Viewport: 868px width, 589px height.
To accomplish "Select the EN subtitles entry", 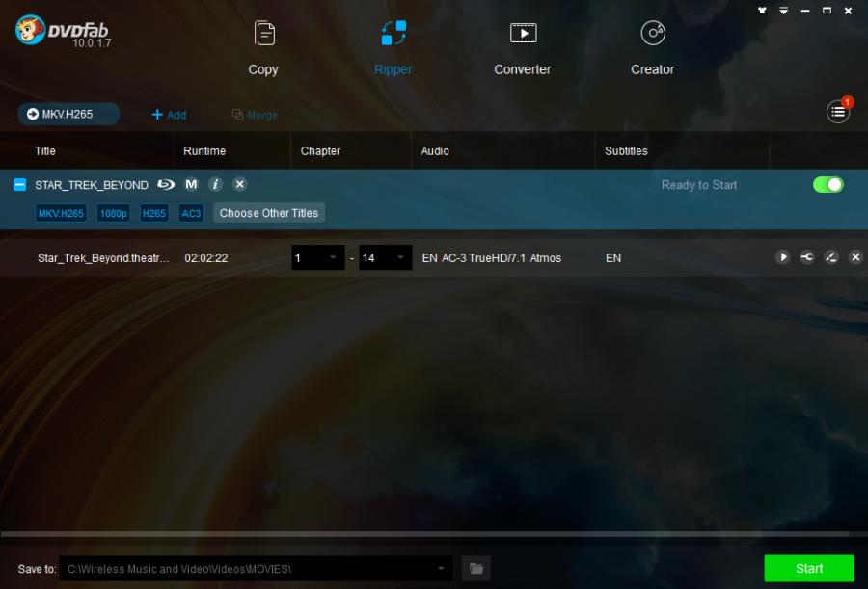I will [x=613, y=258].
